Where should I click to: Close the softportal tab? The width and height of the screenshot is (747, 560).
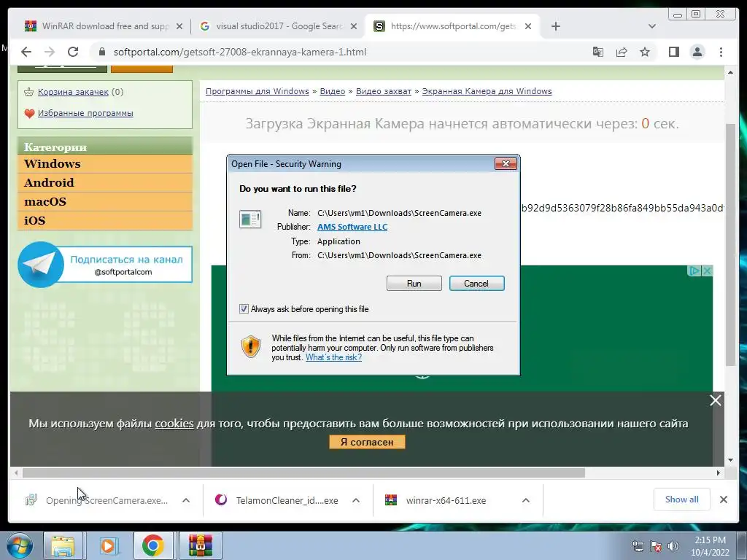point(528,27)
